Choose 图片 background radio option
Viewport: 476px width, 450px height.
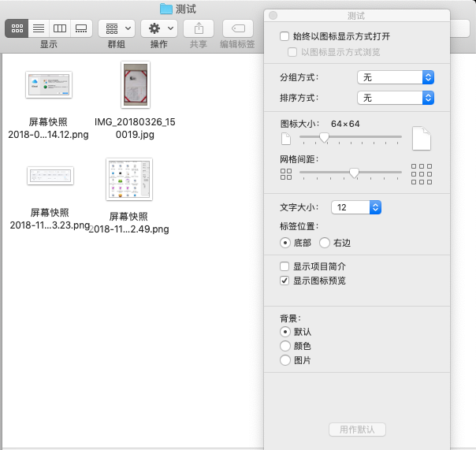click(285, 360)
